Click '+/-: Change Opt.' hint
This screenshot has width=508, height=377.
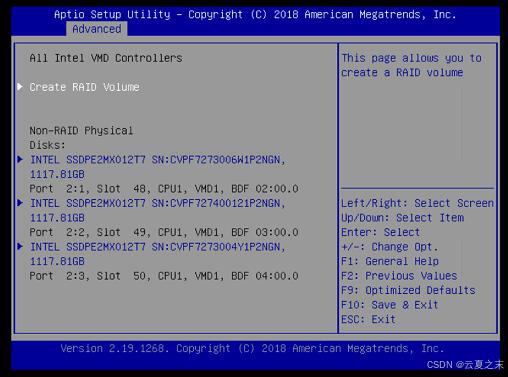tap(390, 247)
